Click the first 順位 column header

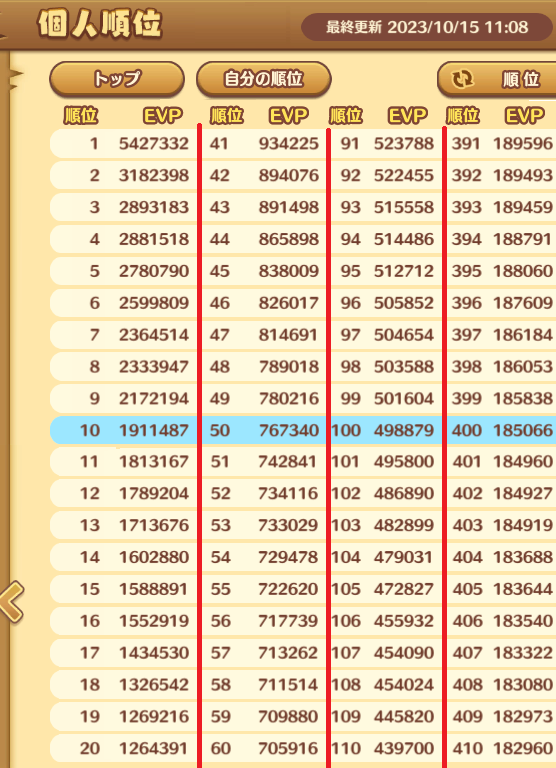81,116
